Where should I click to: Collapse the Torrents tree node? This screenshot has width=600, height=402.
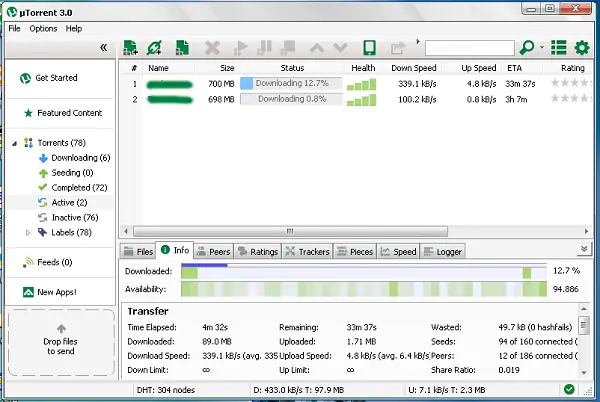tap(15, 143)
